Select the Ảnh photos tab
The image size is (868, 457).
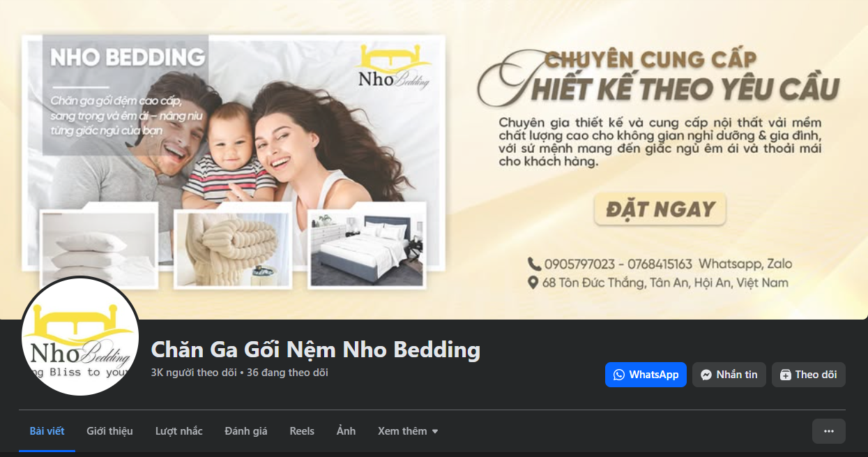(x=346, y=431)
